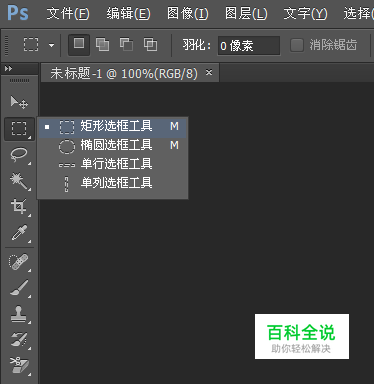Open tool preset picker dropdown arrow

click(51, 45)
